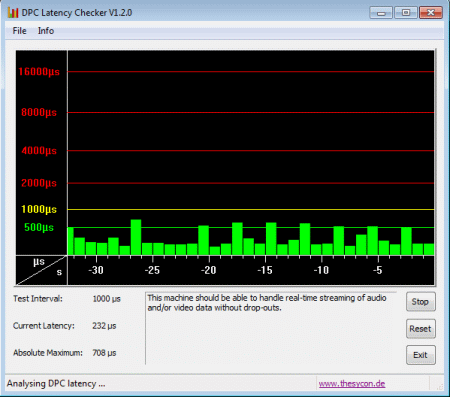450x397 pixels.
Task: Open the www.thesycon.de link
Action: [x=352, y=384]
